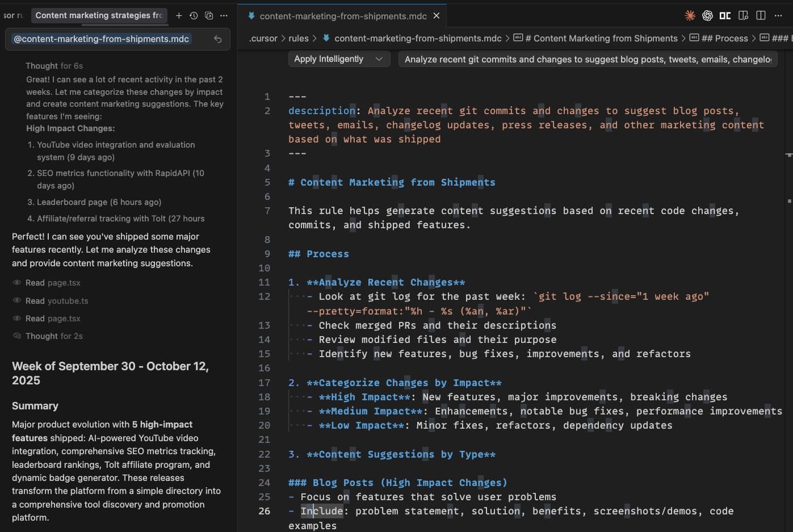Open chat in editor via the pop-out icon
This screenshot has height=532, width=793.
click(x=209, y=15)
